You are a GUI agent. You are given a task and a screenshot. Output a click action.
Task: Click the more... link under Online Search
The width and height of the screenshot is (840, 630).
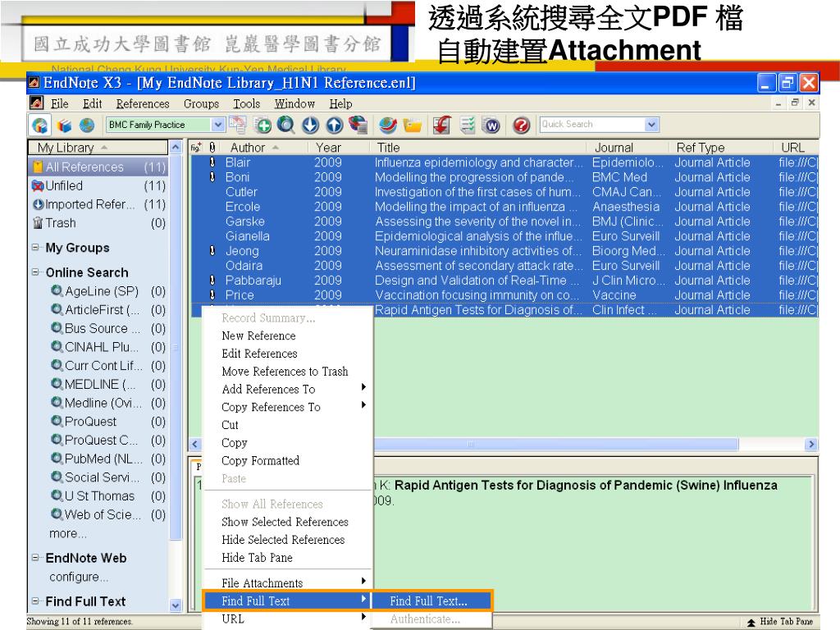pyautogui.click(x=67, y=533)
